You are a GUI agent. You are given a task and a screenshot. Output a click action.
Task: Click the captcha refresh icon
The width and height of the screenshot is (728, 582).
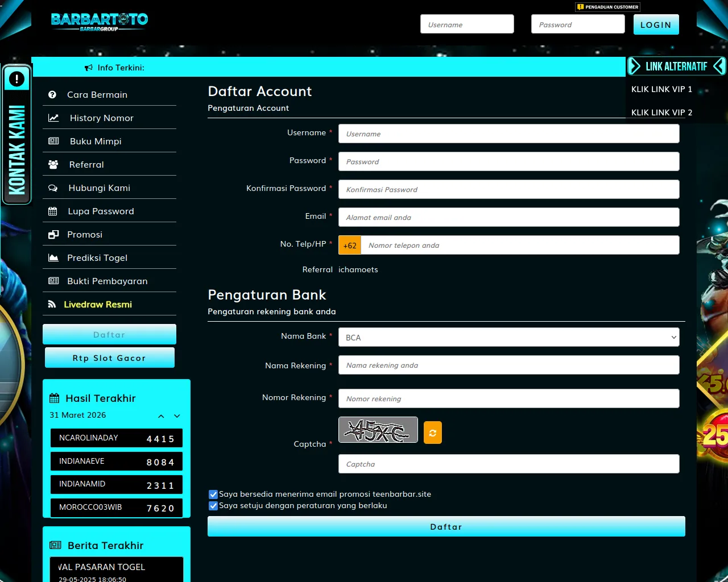(432, 433)
